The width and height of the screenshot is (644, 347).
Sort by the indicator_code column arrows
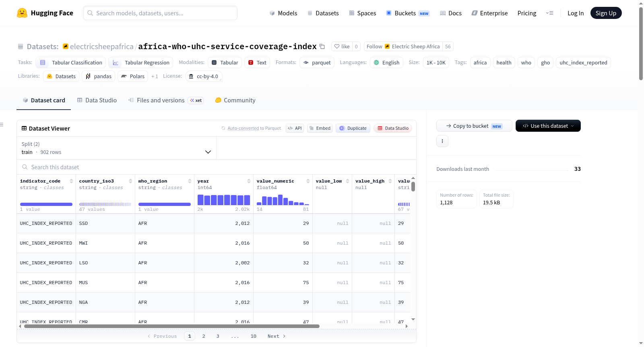click(x=71, y=181)
